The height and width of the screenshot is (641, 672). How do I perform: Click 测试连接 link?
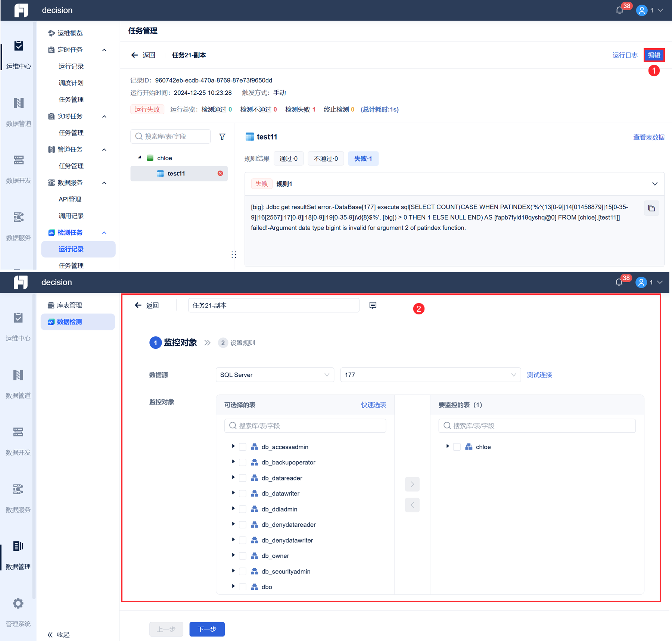(x=539, y=375)
